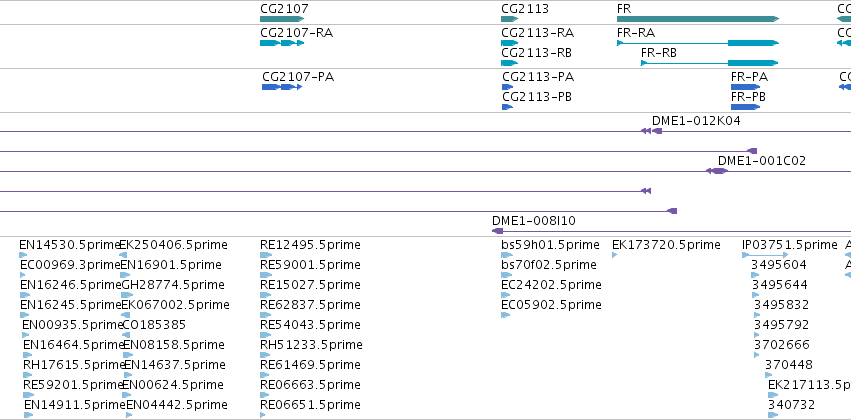Select EST EN08158.5prime
Image resolution: width=851 pixels, height=420 pixels.
(174, 346)
